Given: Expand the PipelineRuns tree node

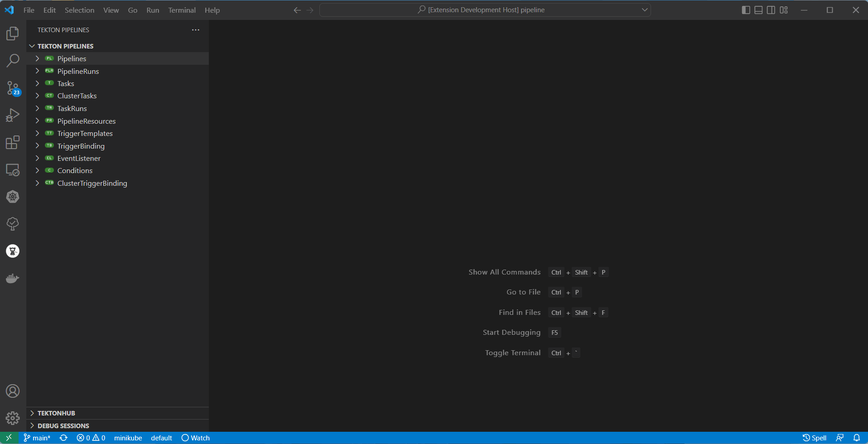Looking at the screenshot, I should (x=38, y=71).
